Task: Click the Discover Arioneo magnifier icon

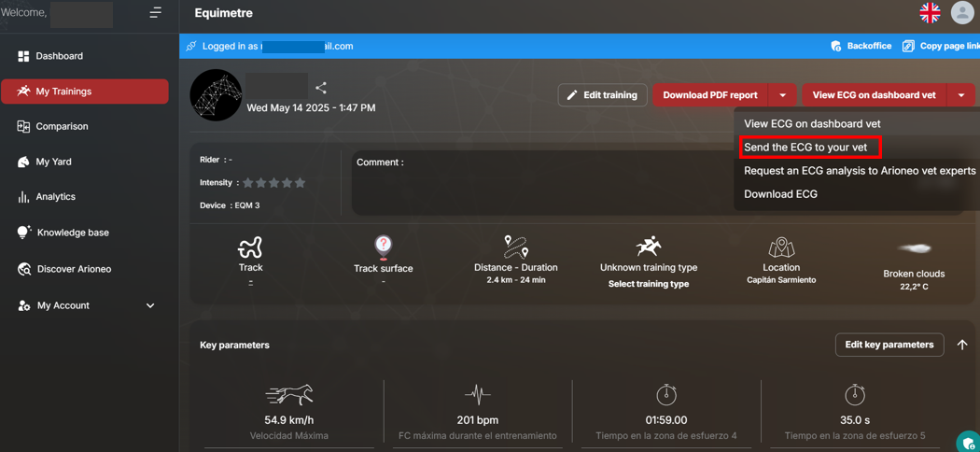Action: click(24, 270)
